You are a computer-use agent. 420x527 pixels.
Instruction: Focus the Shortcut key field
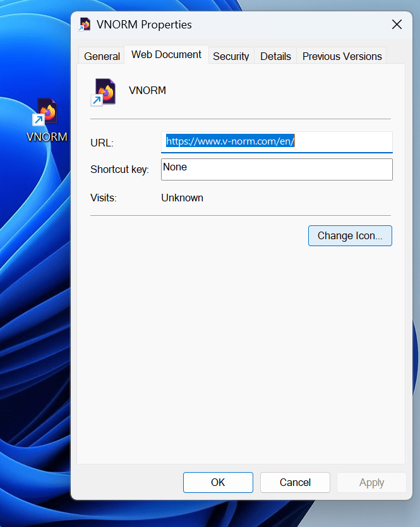coord(277,169)
